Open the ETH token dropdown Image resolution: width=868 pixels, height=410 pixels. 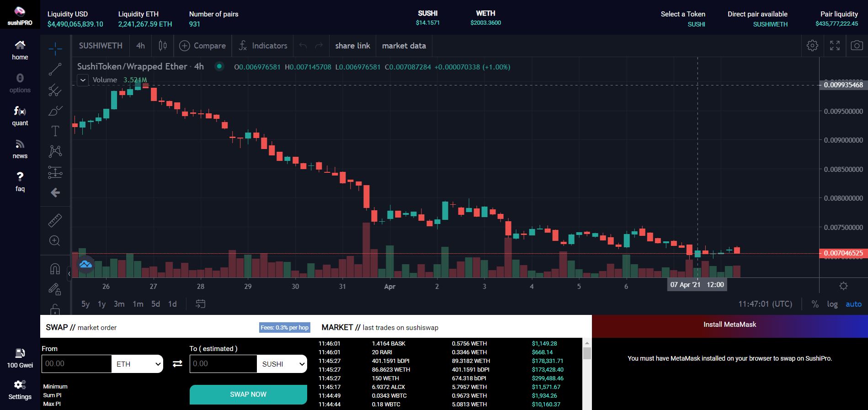point(138,364)
